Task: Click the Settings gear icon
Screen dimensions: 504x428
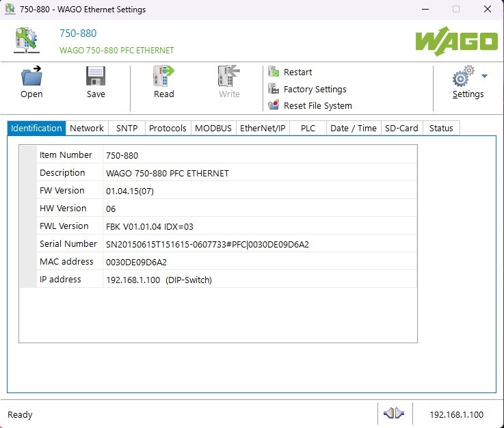Action: [x=463, y=76]
